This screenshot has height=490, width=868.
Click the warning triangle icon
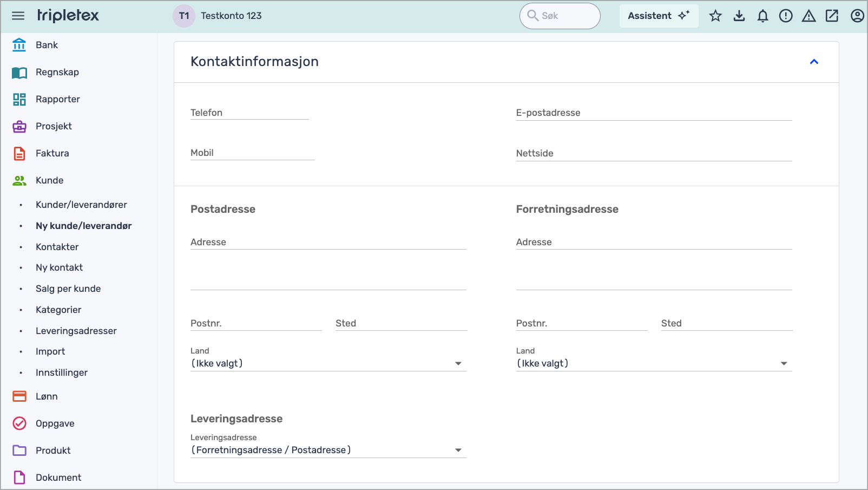click(x=808, y=16)
